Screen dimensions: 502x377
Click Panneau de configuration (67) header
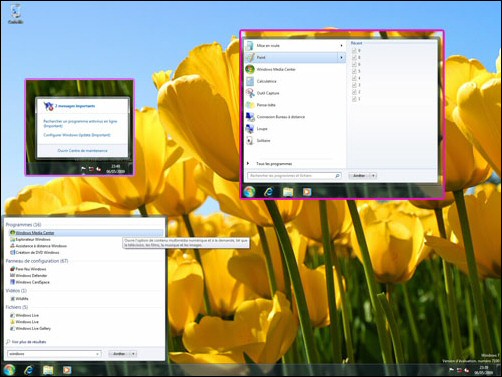pyautogui.click(x=37, y=261)
